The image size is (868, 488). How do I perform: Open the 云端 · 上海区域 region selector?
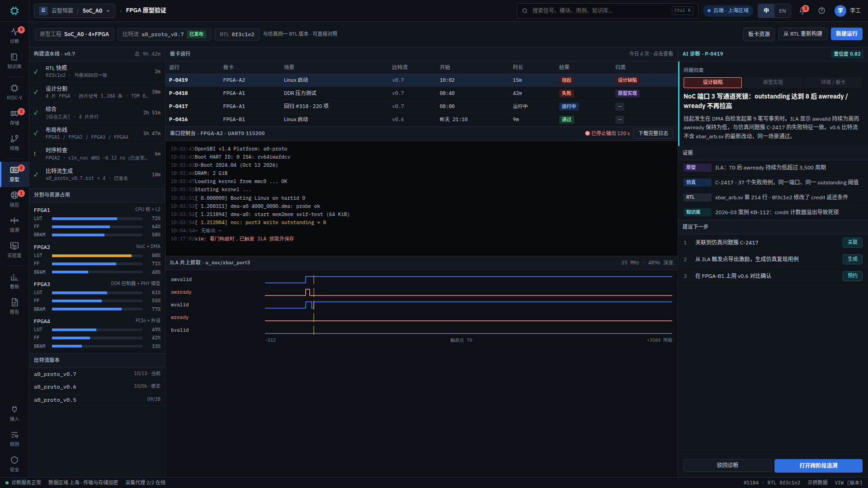pos(728,10)
